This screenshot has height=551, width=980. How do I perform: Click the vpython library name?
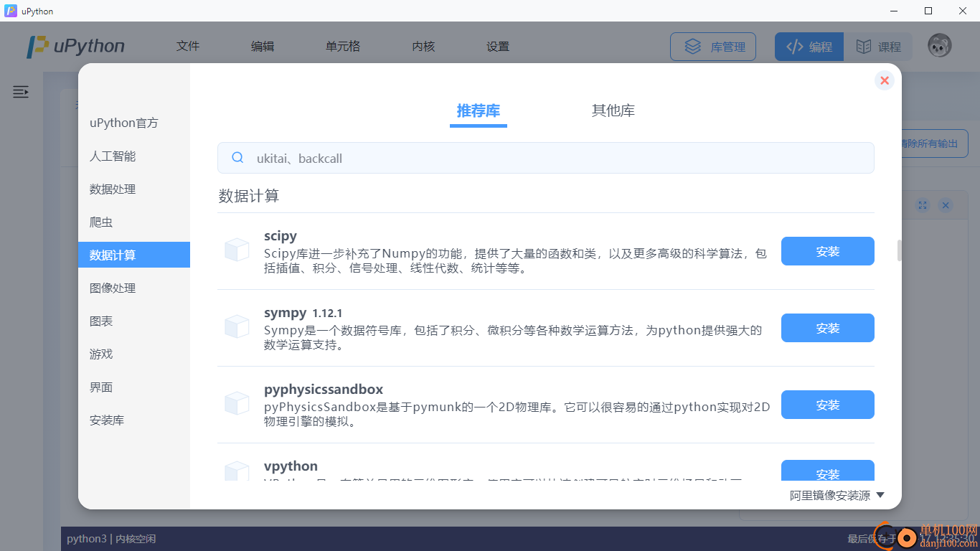(x=291, y=466)
